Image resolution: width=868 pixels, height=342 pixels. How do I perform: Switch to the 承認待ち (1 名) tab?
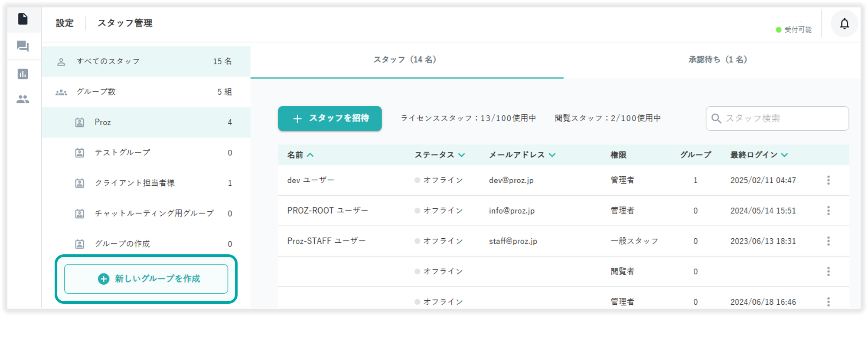(x=718, y=60)
